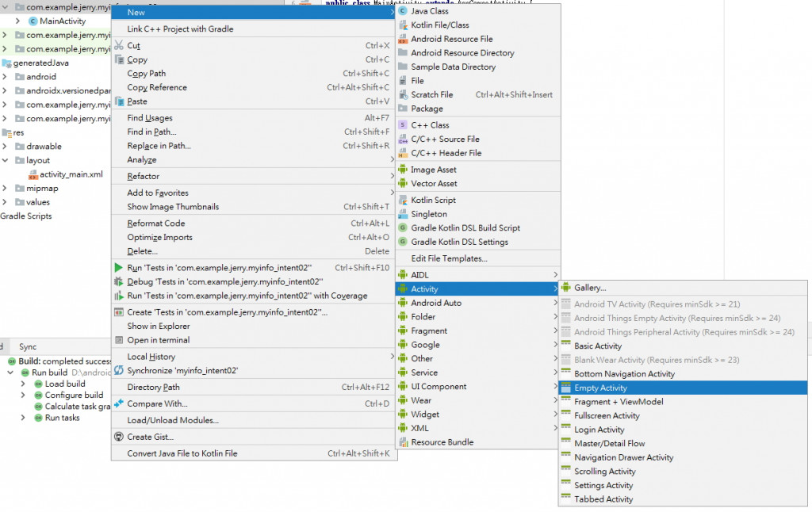This screenshot has height=512, width=812.
Task: Select Empty Activity from Activity submenu
Action: coord(683,388)
